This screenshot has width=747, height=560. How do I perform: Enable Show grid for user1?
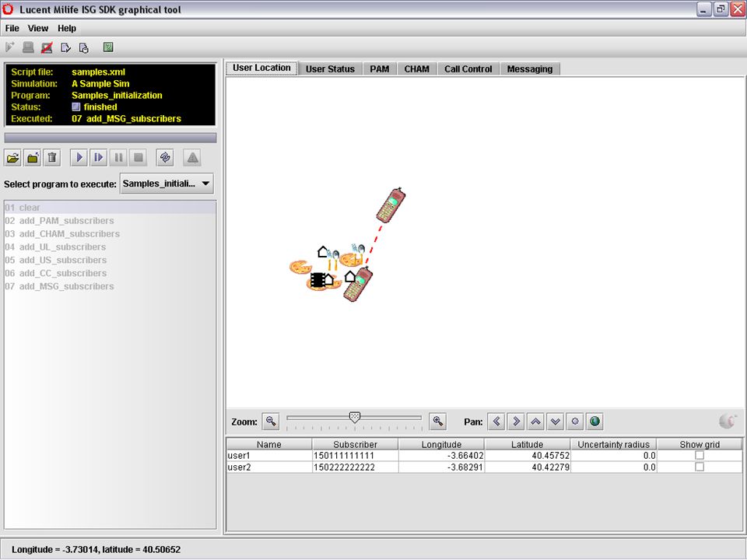[700, 455]
